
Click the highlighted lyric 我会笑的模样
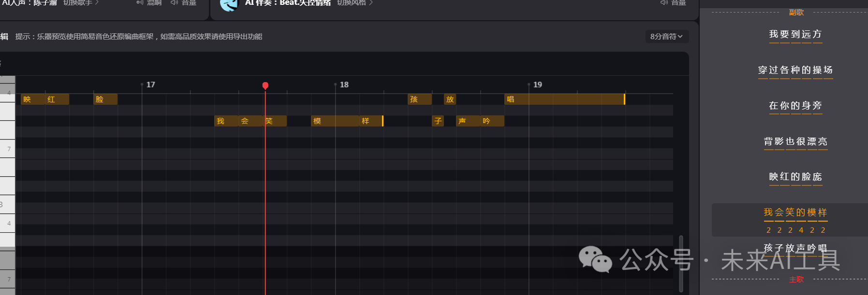coord(795,212)
